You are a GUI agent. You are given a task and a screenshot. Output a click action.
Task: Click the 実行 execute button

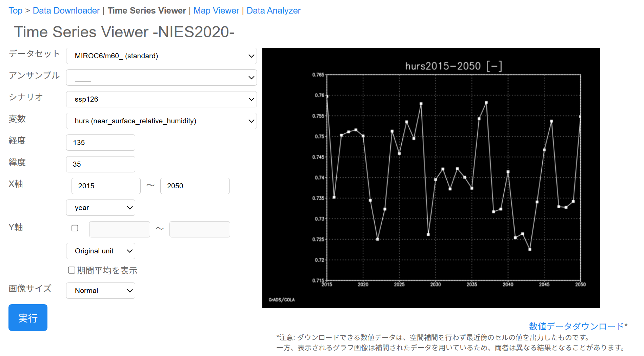point(28,318)
